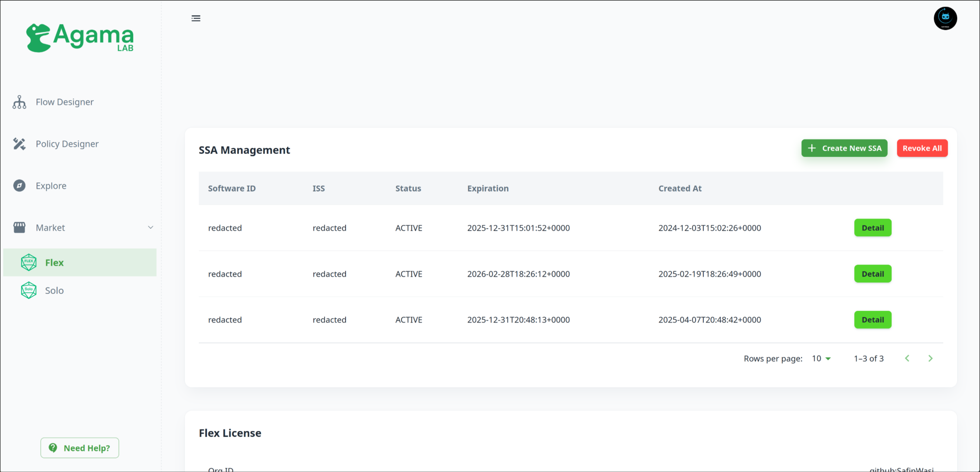Click the Policy Designer tools icon

pyautogui.click(x=19, y=144)
